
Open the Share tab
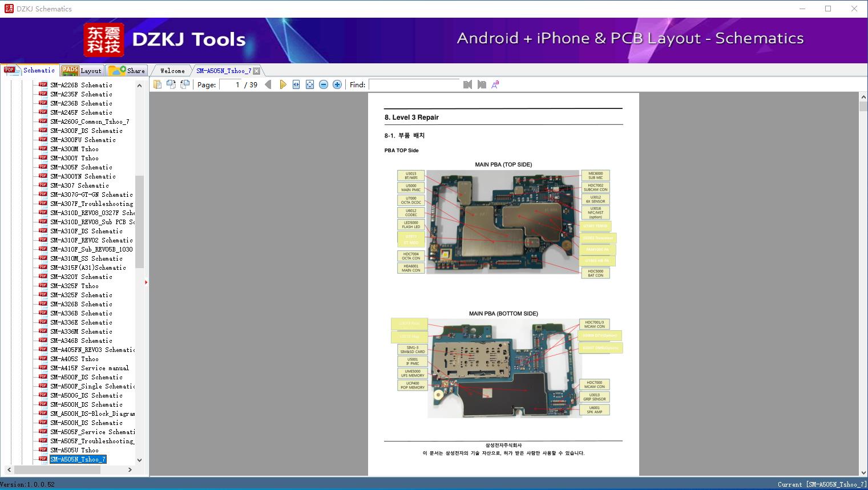[x=127, y=71]
